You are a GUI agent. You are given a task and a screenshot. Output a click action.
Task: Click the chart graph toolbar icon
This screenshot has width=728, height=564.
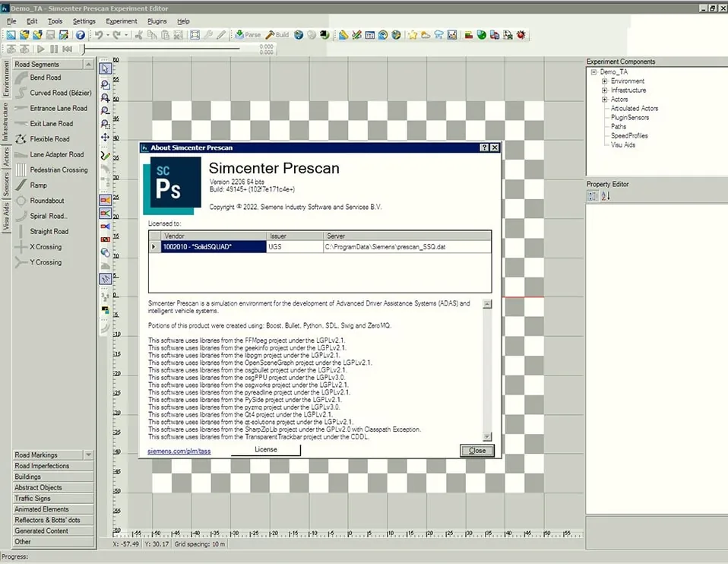click(x=452, y=35)
